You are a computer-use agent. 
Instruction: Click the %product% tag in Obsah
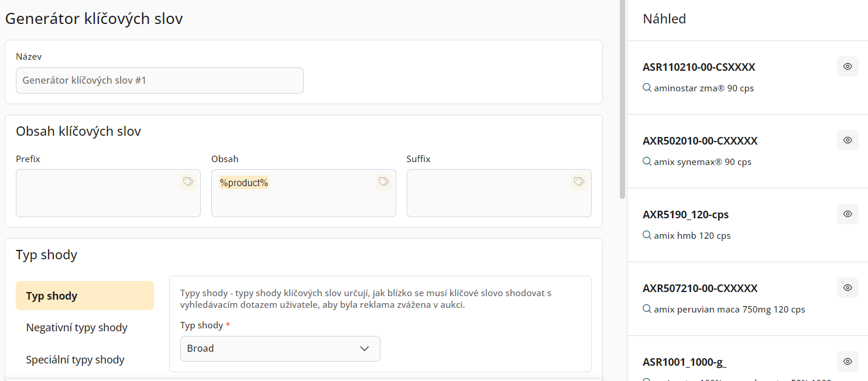tap(243, 183)
